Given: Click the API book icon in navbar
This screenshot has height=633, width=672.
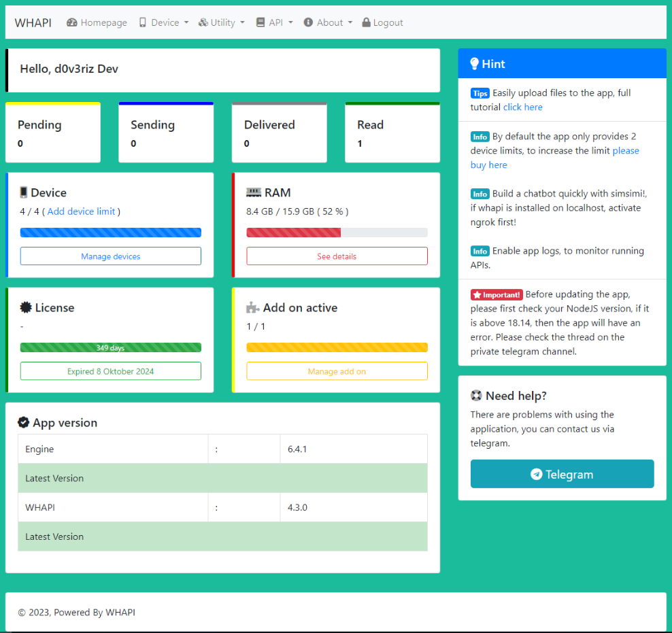Looking at the screenshot, I should 260,22.
